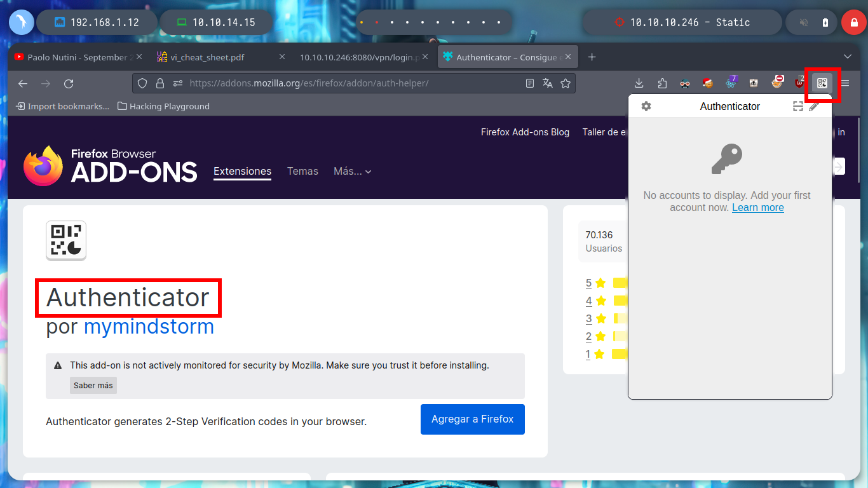Click the 10.10.10.246 - Static target widget
The height and width of the screenshot is (488, 868).
(x=682, y=22)
